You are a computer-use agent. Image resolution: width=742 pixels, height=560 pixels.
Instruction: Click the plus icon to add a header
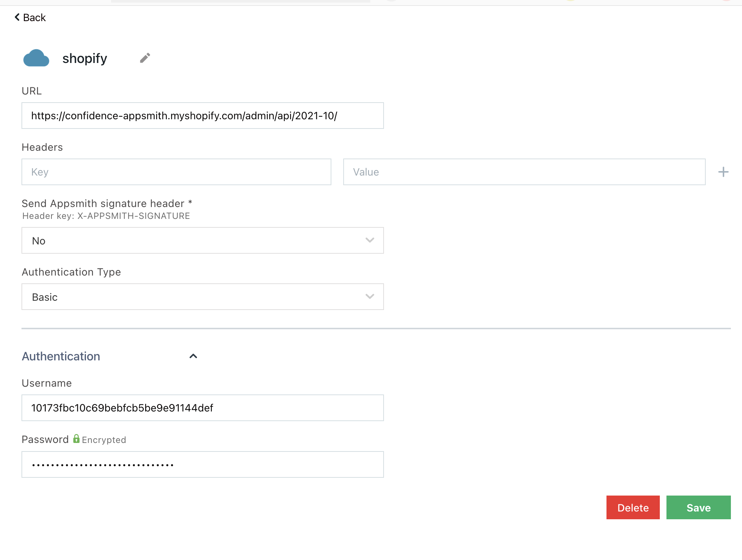click(x=723, y=171)
